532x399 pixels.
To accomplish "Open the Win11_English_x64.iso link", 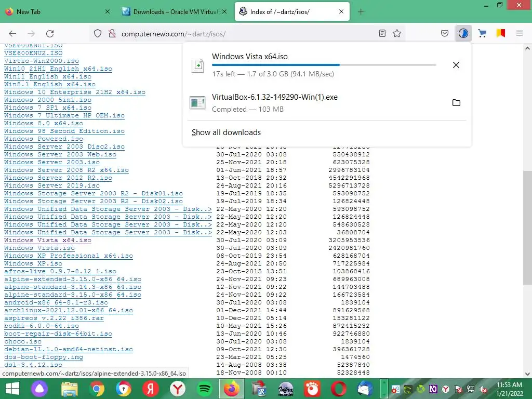I will tap(47, 76).
